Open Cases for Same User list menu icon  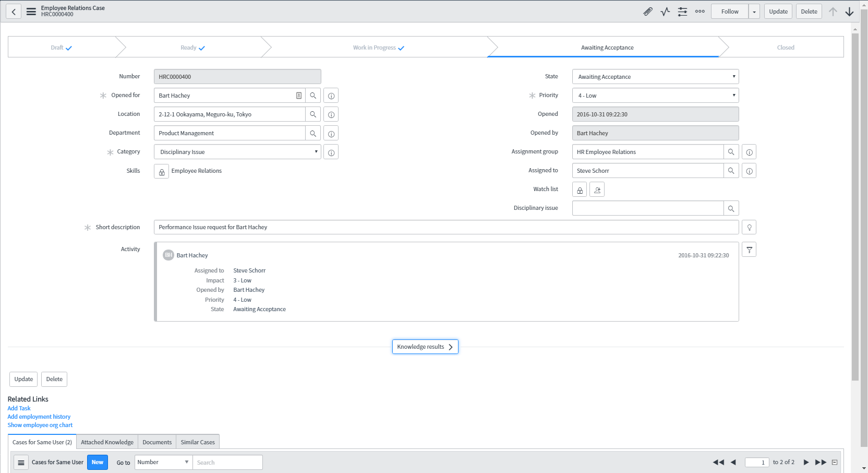click(x=21, y=463)
